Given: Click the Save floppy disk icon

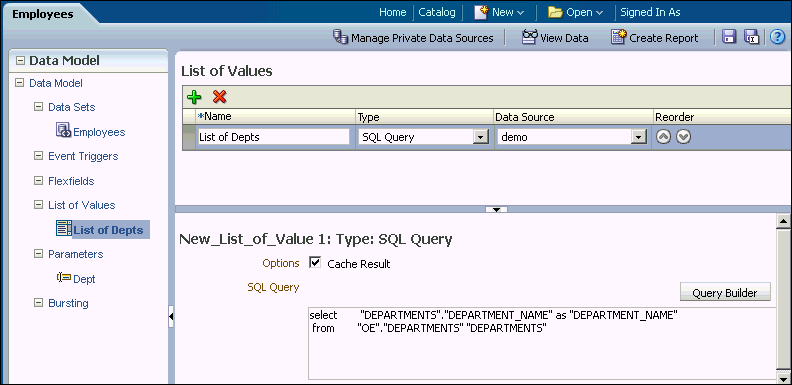Looking at the screenshot, I should coord(729,37).
